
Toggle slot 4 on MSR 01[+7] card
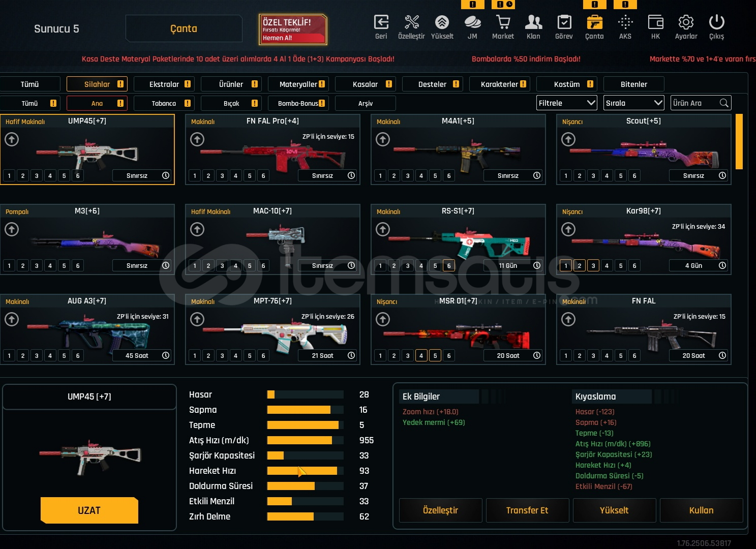point(421,355)
